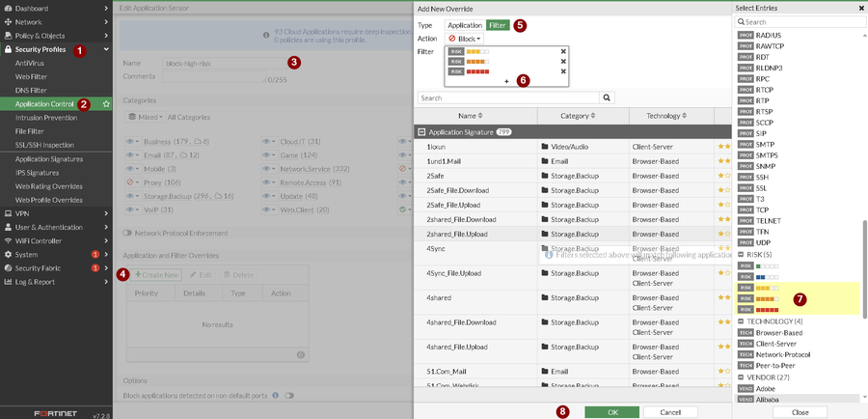868x419 pixels.
Task: Open the Proxy category block action
Action: (x=133, y=182)
